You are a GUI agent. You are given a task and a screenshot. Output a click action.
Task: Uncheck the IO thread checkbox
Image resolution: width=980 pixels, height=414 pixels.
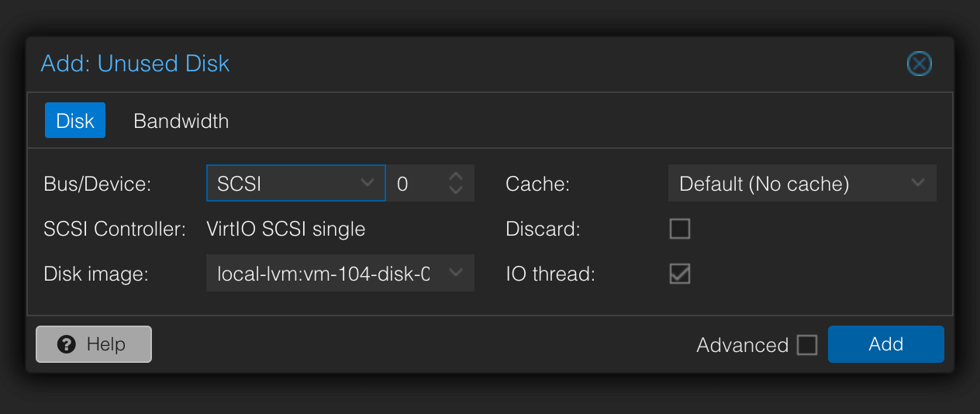pyautogui.click(x=680, y=274)
